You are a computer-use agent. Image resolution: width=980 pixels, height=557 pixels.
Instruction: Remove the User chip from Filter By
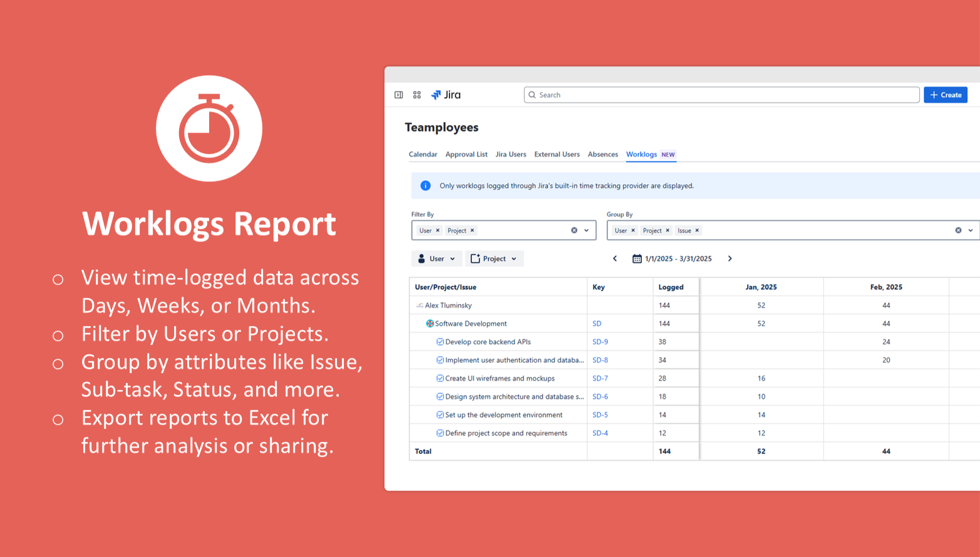(438, 230)
